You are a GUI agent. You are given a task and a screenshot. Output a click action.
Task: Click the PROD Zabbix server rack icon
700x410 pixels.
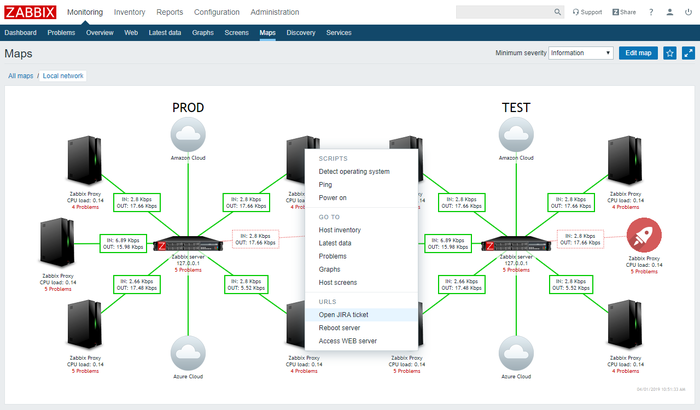pyautogui.click(x=188, y=245)
